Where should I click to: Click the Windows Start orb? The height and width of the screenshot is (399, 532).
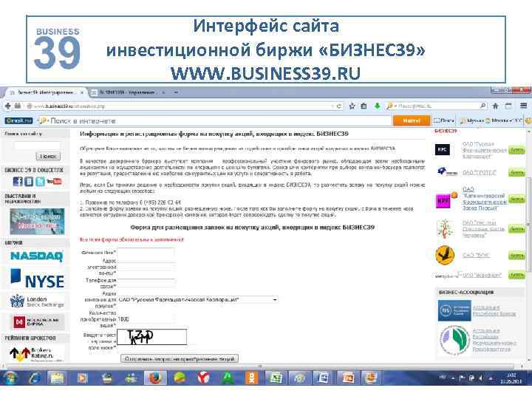[10, 378]
